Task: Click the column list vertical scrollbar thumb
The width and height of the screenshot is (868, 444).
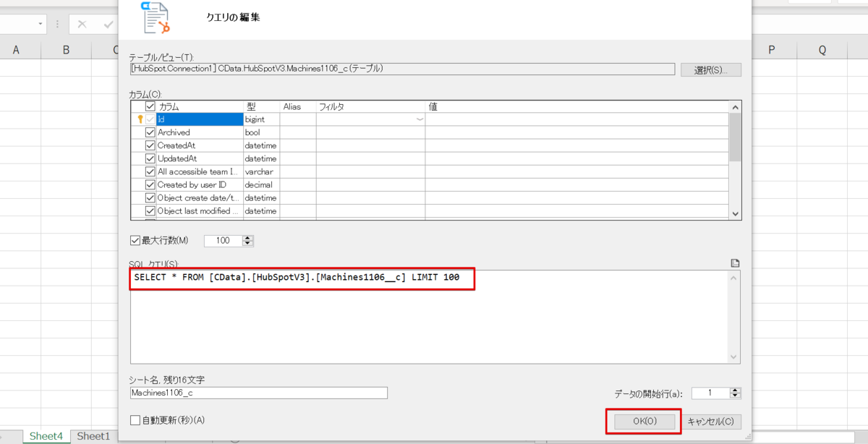Action: 735,137
